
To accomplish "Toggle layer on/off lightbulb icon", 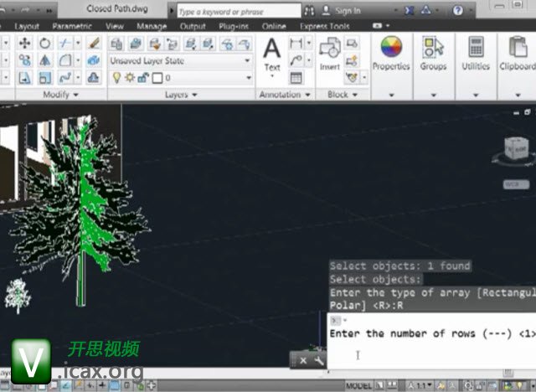I will pos(116,78).
